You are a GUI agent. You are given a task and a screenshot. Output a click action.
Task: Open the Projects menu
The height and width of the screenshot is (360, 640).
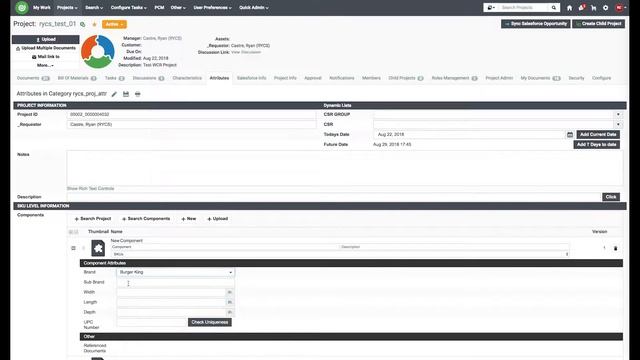(x=67, y=8)
